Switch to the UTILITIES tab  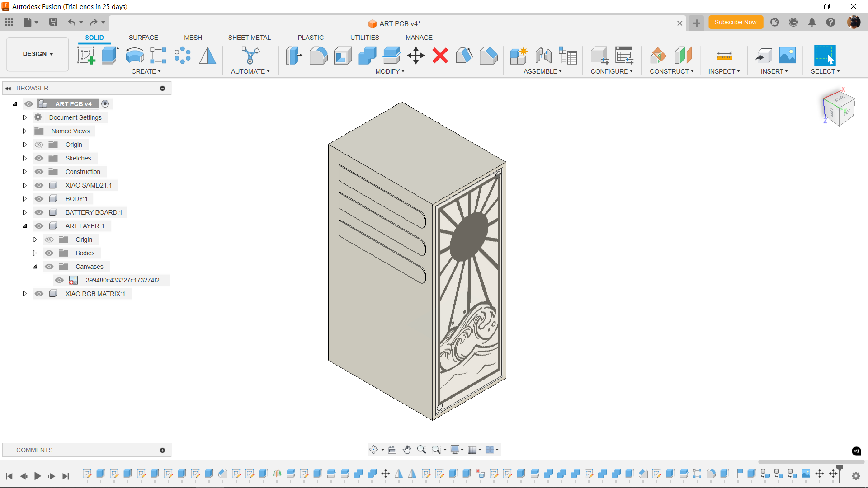[x=365, y=38]
